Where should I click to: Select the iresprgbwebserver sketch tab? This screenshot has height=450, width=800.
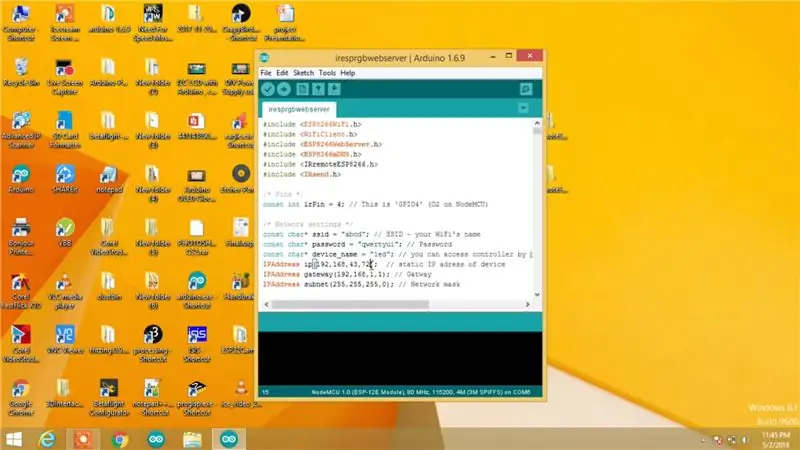point(299,109)
